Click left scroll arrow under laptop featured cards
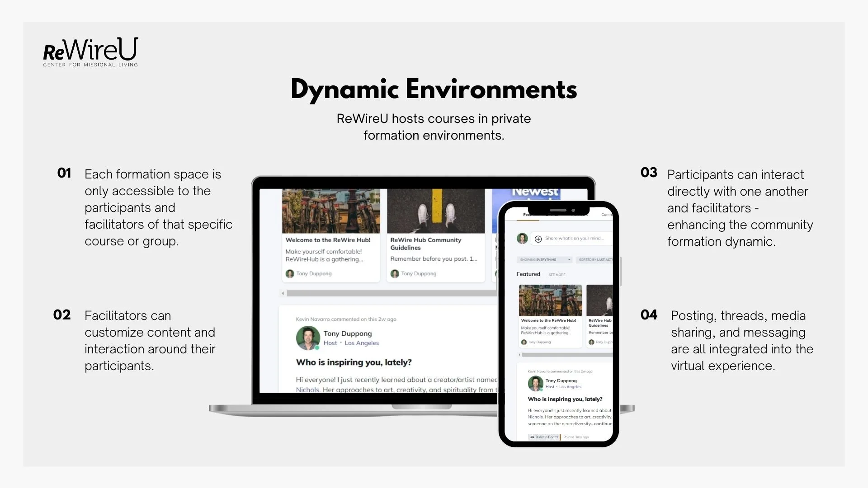The image size is (868, 488). click(x=283, y=293)
